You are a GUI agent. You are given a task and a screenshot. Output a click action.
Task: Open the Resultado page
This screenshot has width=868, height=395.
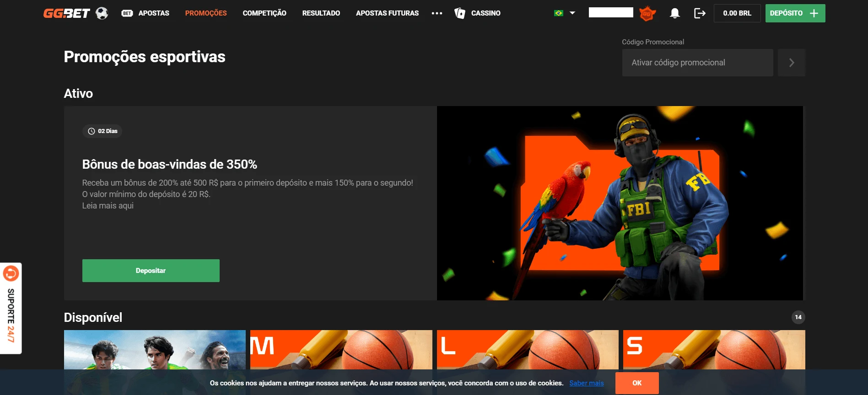[x=321, y=13]
